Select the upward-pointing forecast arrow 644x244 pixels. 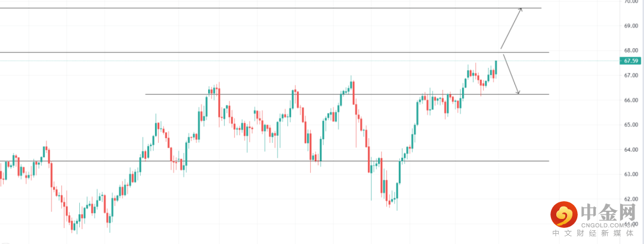pyautogui.click(x=512, y=27)
